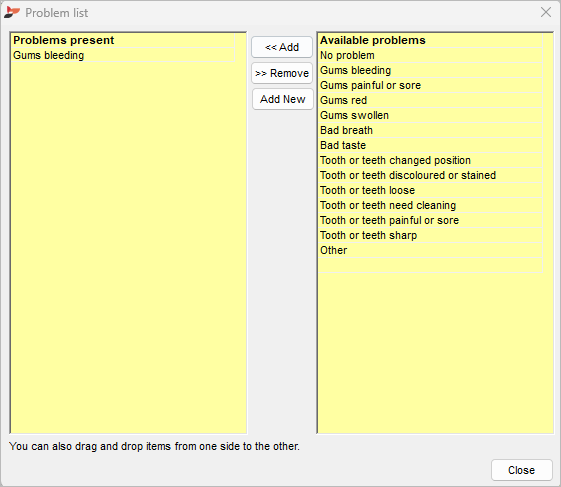The image size is (561, 487).
Task: Click the Add New button
Action: [x=283, y=99]
